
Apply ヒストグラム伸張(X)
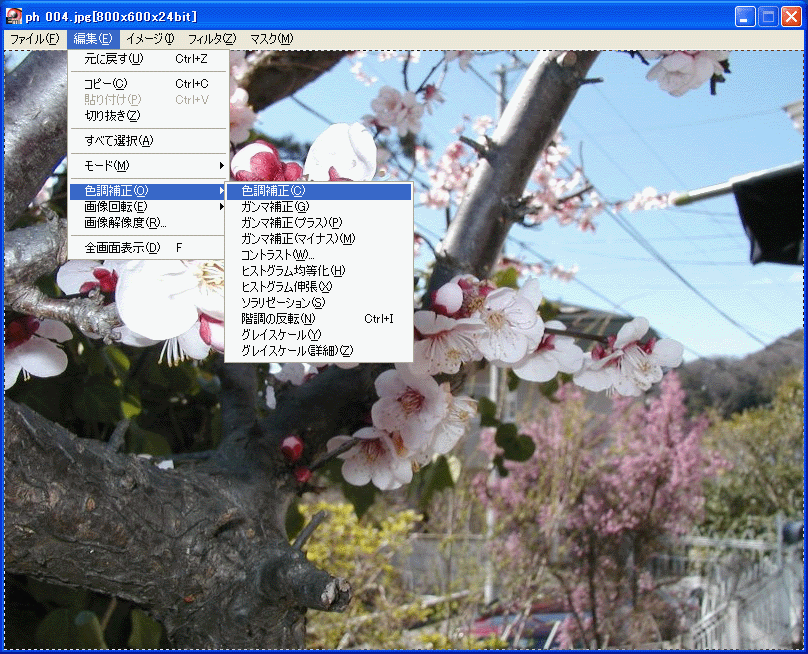click(x=319, y=287)
